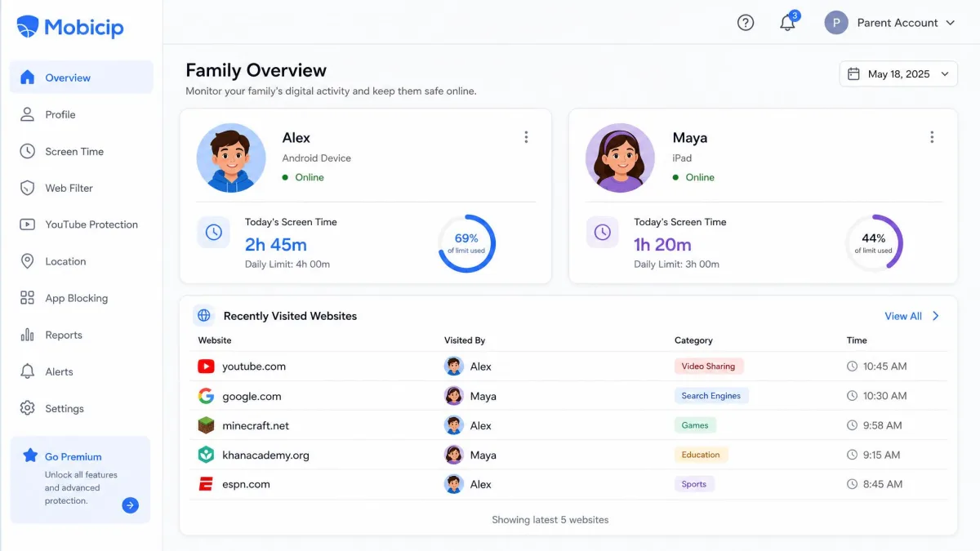This screenshot has height=551, width=980.
Task: Click the ESPN favicon icon
Action: (206, 484)
